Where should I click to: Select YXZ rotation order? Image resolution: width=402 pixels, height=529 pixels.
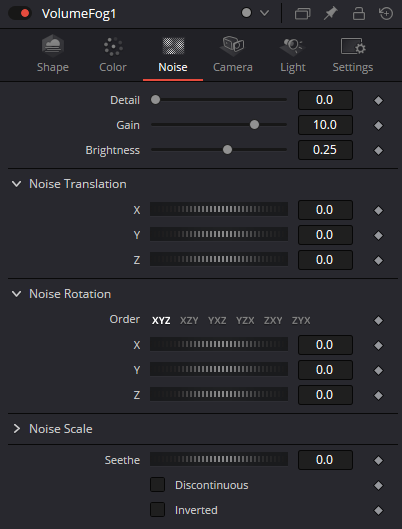pos(217,320)
